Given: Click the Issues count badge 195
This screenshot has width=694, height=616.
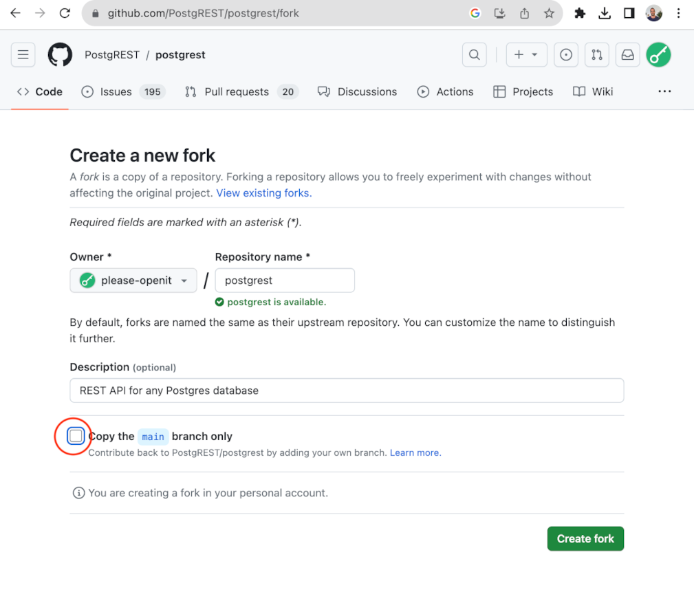Looking at the screenshot, I should pyautogui.click(x=152, y=91).
